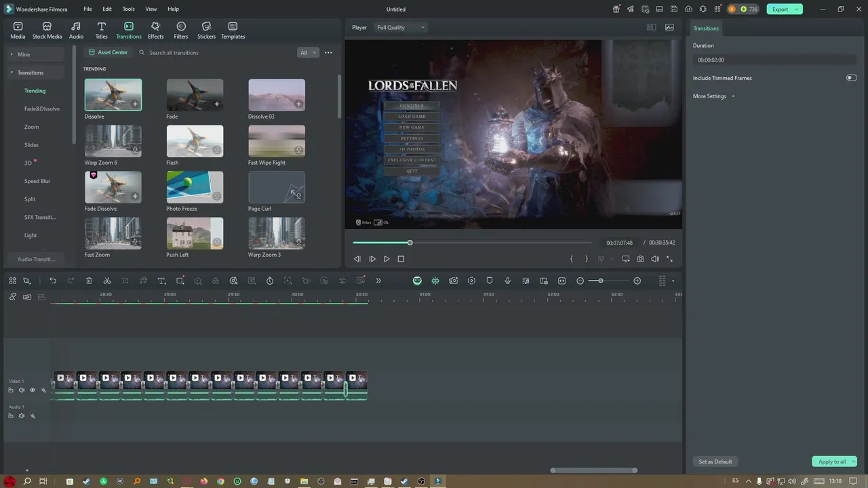
Task: Click the Export button
Action: 780,9
